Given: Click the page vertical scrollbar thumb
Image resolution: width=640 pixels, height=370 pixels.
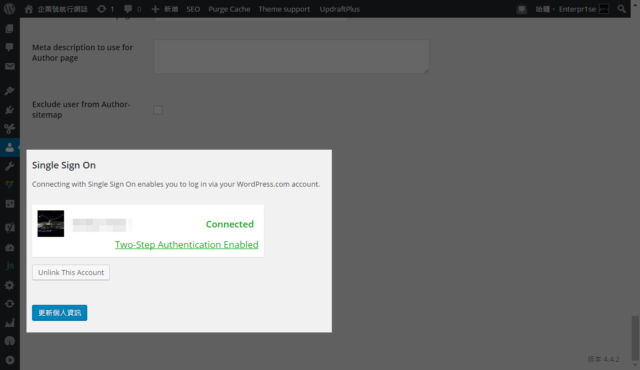Looking at the screenshot, I should (x=635, y=338).
